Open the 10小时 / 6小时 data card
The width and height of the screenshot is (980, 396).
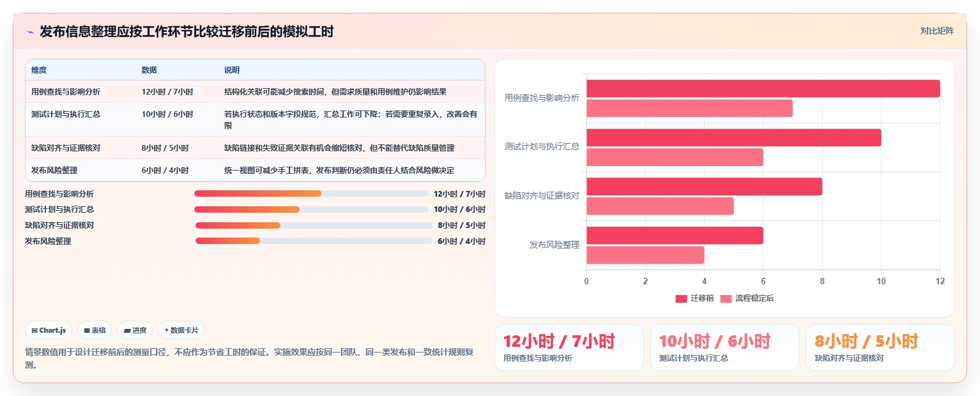click(724, 347)
